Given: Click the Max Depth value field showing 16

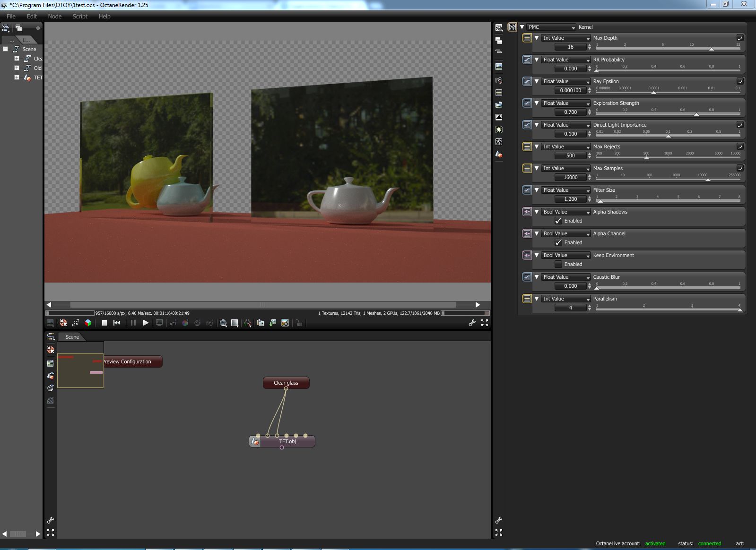Looking at the screenshot, I should (571, 47).
